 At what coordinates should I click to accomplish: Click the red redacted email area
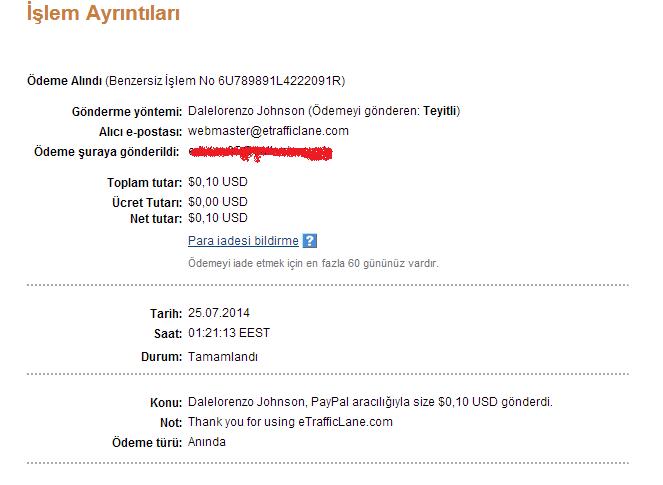click(x=260, y=153)
